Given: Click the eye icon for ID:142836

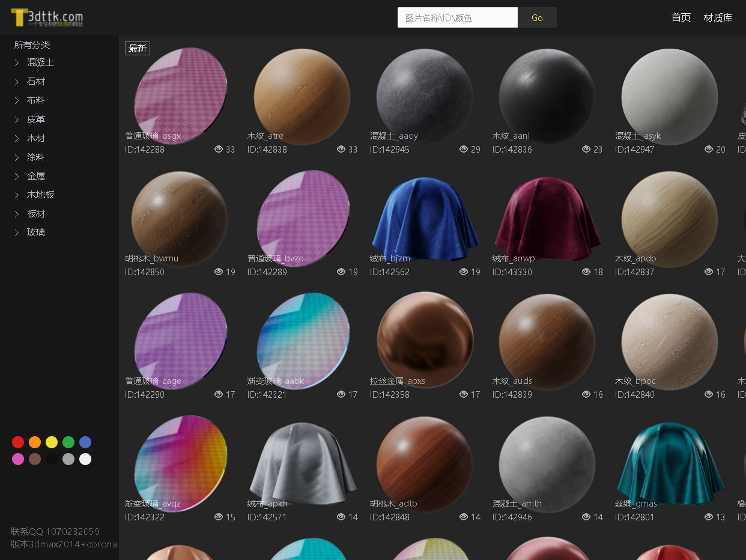Looking at the screenshot, I should point(586,149).
